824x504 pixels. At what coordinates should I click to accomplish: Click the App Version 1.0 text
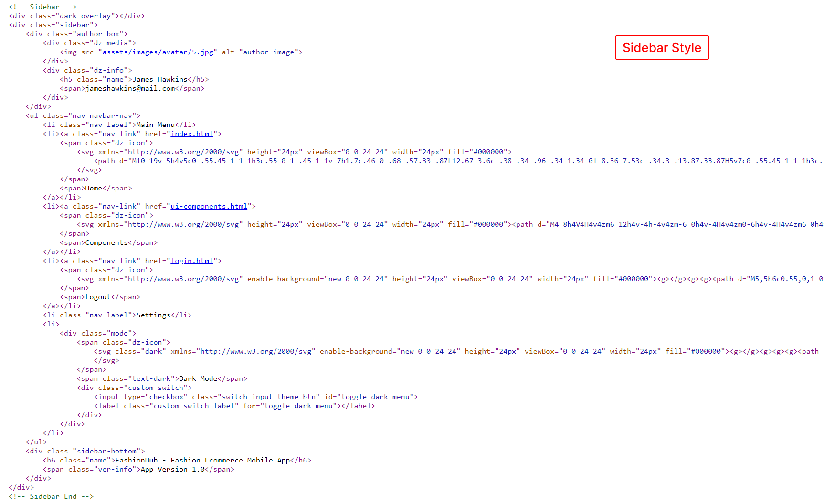point(172,469)
